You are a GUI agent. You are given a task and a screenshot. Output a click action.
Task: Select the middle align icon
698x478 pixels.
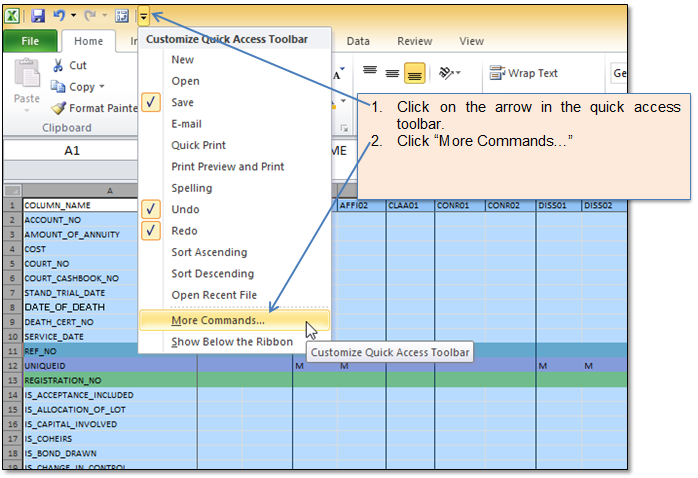(x=392, y=73)
